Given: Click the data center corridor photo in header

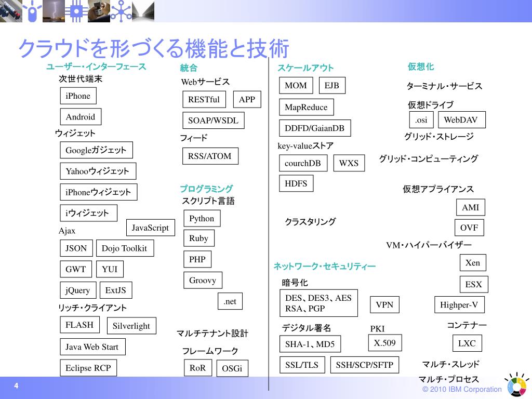Looking at the screenshot, I should [x=143, y=11].
